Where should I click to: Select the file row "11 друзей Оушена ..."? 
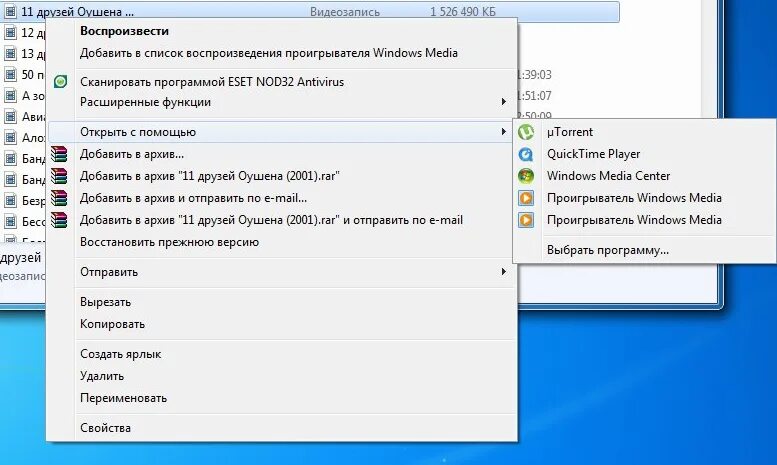coord(310,11)
